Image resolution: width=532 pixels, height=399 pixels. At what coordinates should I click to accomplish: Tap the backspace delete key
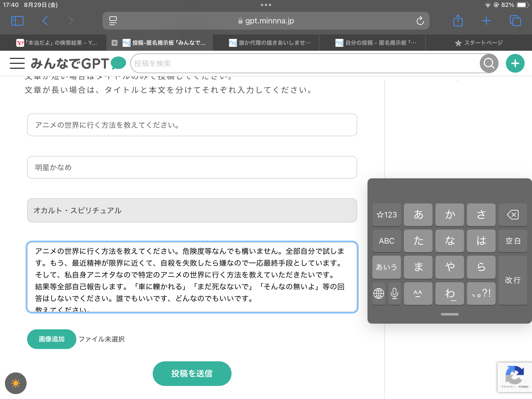point(513,215)
